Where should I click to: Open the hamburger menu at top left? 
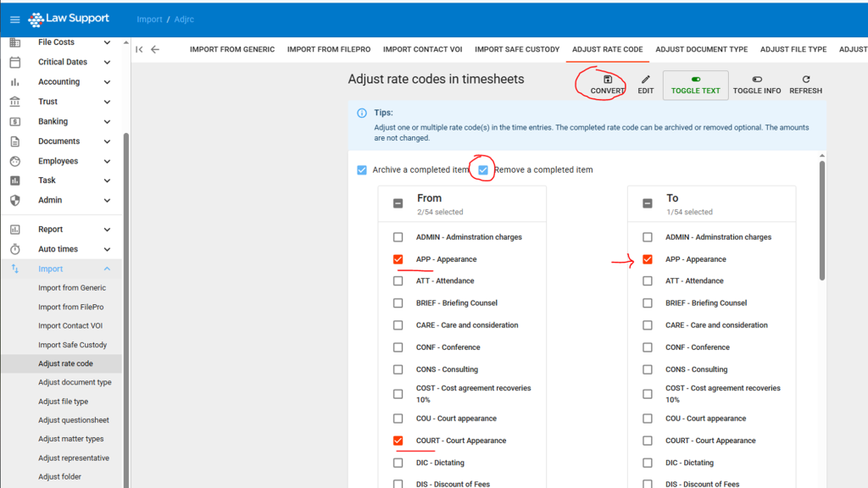tap(14, 18)
